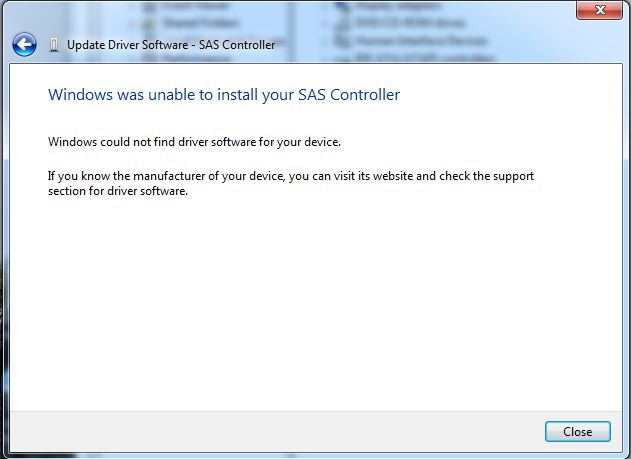This screenshot has height=459, width=631.
Task: Click the word 'website' in the support message
Action: click(393, 176)
